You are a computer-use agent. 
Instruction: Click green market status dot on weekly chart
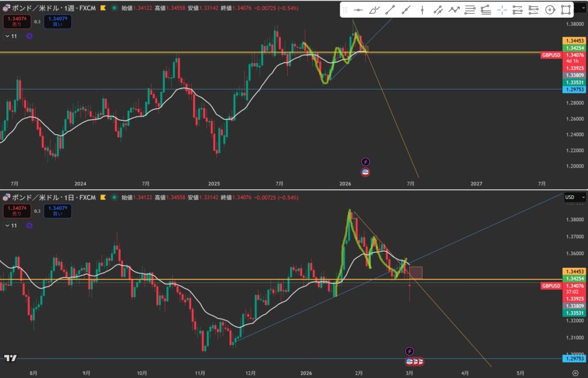[114, 9]
